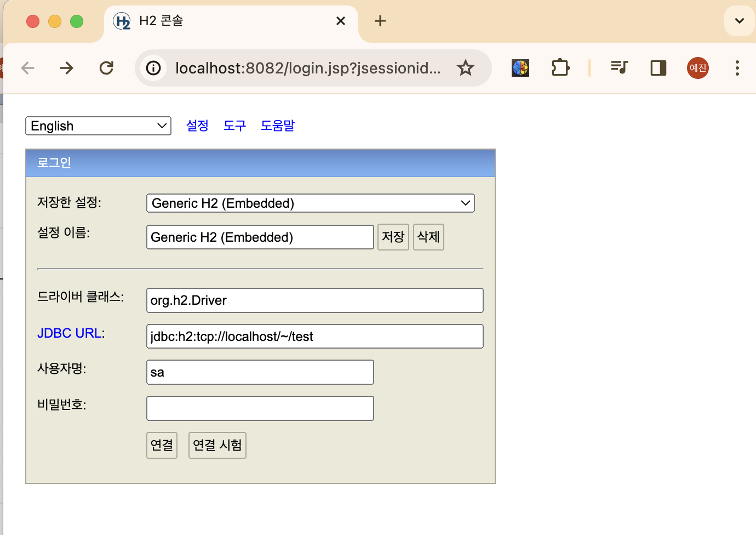The height and width of the screenshot is (535, 756).
Task: Click the 설정 이름: label
Action: [64, 232]
